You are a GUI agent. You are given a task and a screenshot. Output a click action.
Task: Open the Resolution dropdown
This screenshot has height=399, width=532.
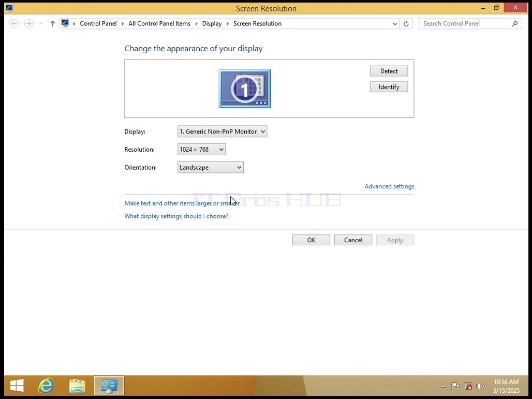[x=201, y=149]
